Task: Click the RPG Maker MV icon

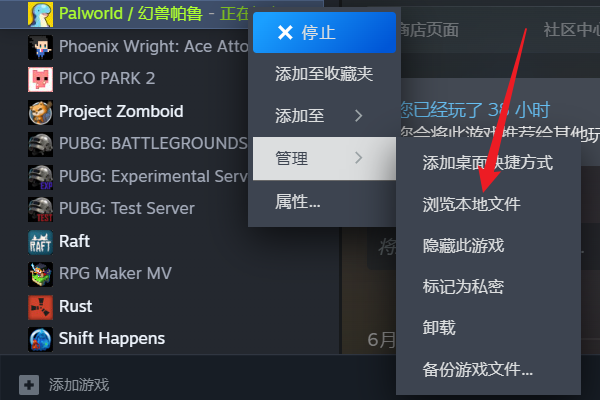Action: tap(40, 274)
